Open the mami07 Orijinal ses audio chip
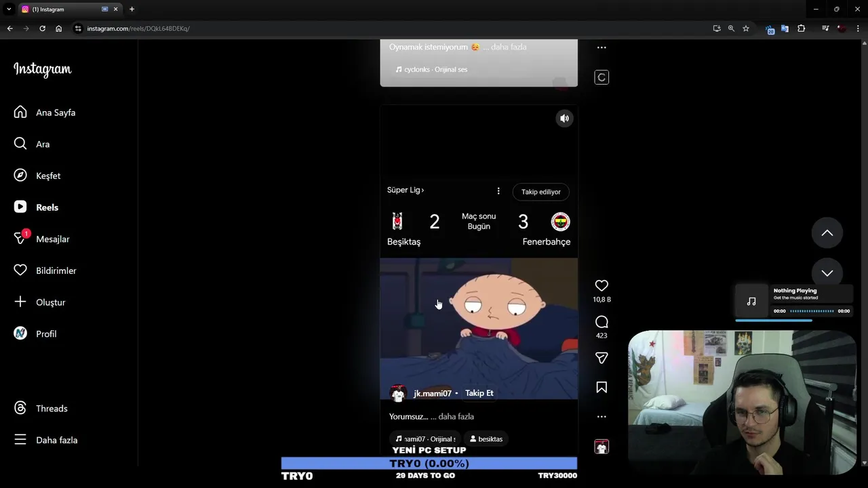Image resolution: width=868 pixels, height=488 pixels. pos(425,439)
